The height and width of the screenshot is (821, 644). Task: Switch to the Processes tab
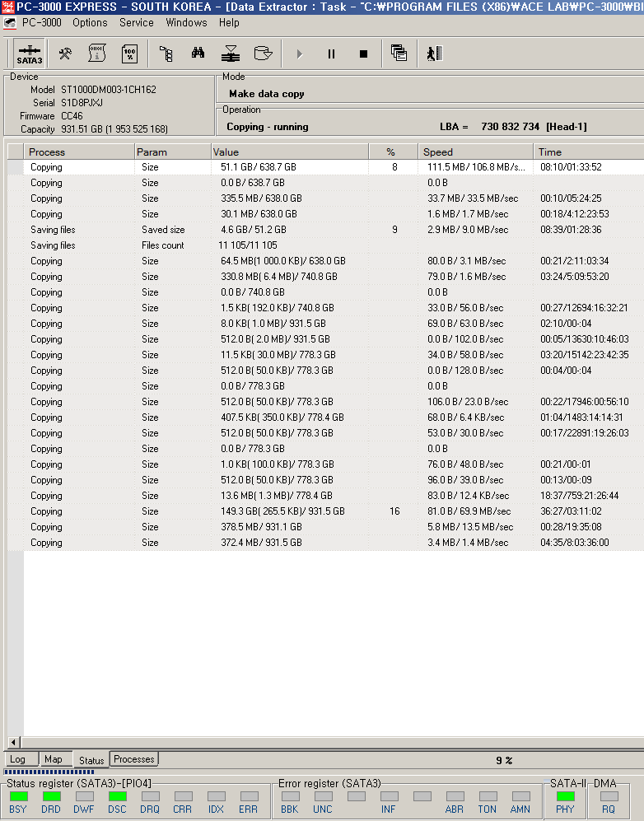point(134,759)
